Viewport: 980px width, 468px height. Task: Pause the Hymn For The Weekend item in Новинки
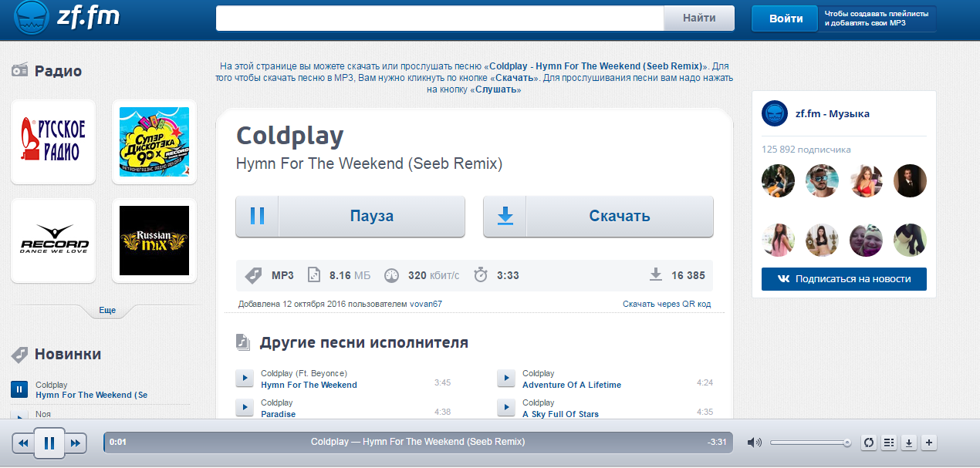(19, 389)
